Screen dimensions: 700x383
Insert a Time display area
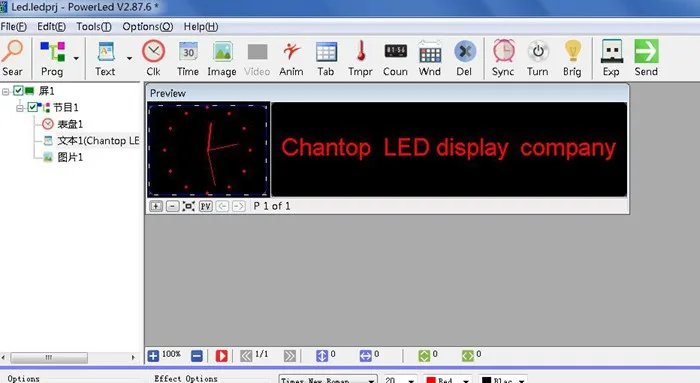click(188, 58)
